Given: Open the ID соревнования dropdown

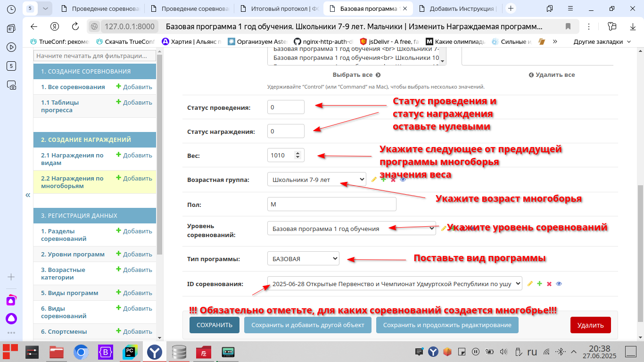Looking at the screenshot, I should pos(395,284).
